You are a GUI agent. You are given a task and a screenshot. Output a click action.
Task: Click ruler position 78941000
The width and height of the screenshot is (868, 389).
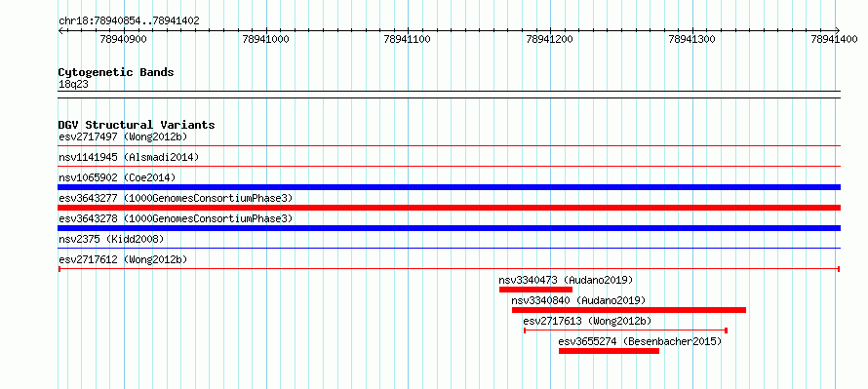point(266,39)
